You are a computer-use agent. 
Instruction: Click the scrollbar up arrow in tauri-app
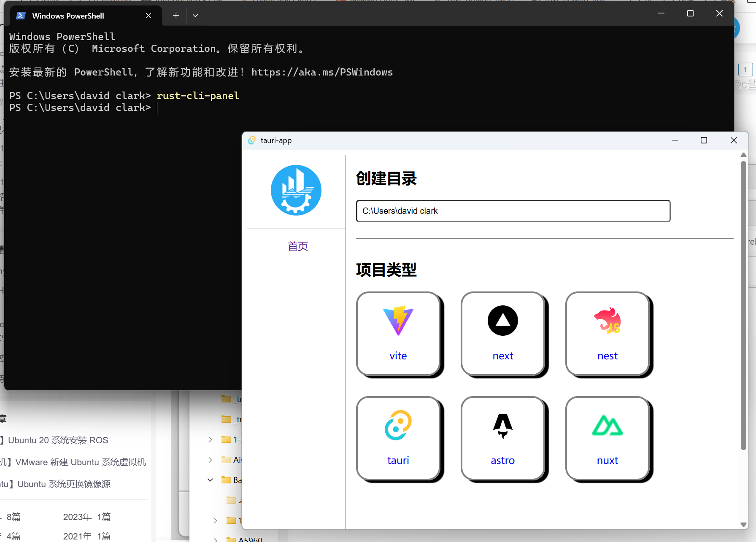click(x=743, y=155)
